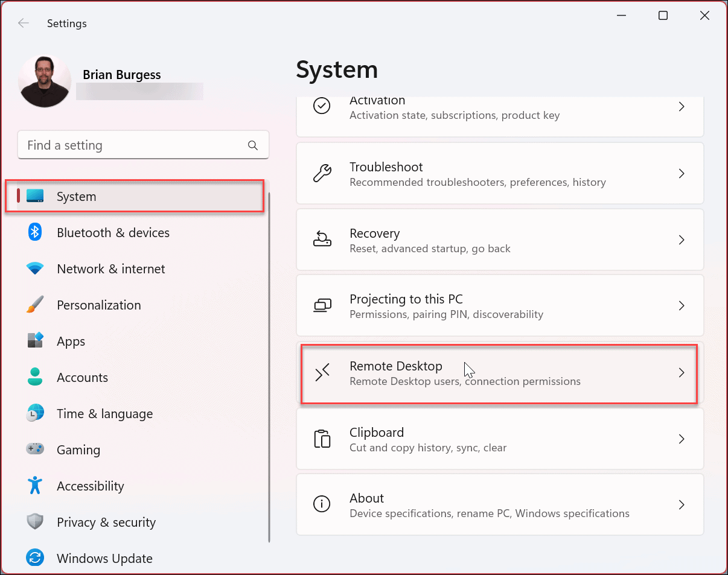Expand the Recovery row chevron
Viewport: 728px width, 575px height.
coord(682,240)
